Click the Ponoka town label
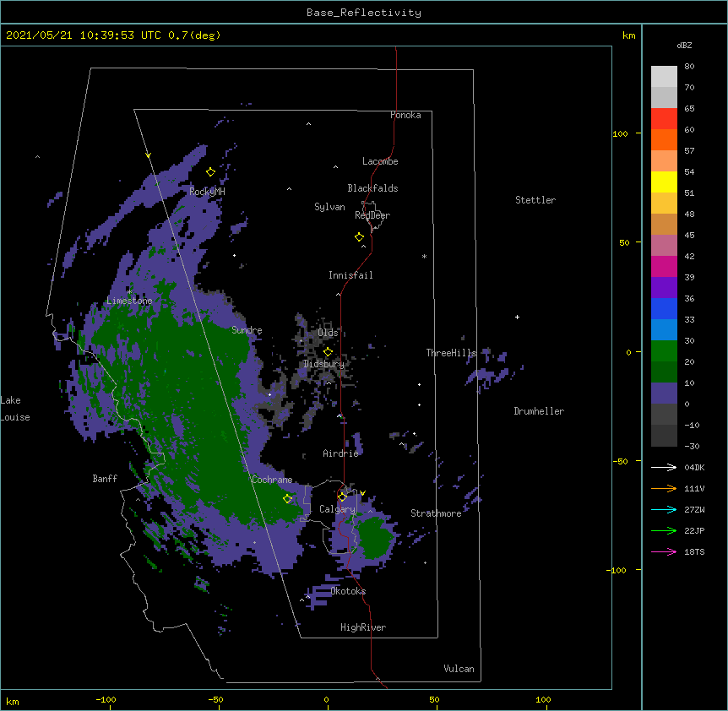Screen dimensions: 728x711 [x=405, y=115]
